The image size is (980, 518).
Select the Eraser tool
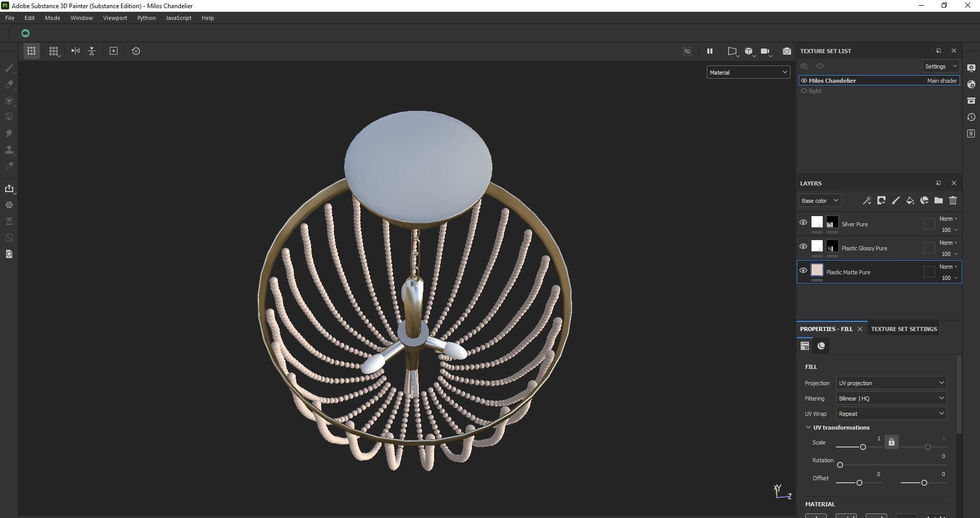[9, 84]
